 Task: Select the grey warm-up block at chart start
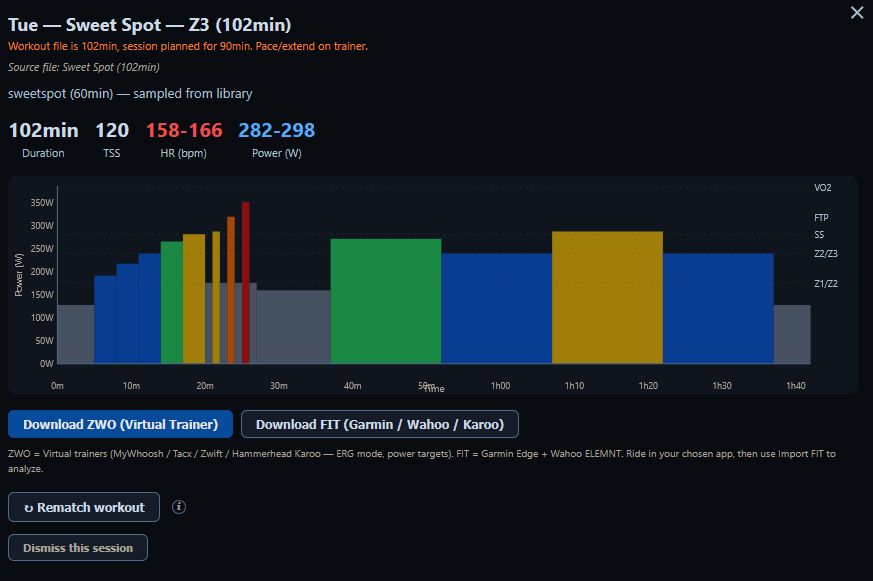[x=76, y=334]
